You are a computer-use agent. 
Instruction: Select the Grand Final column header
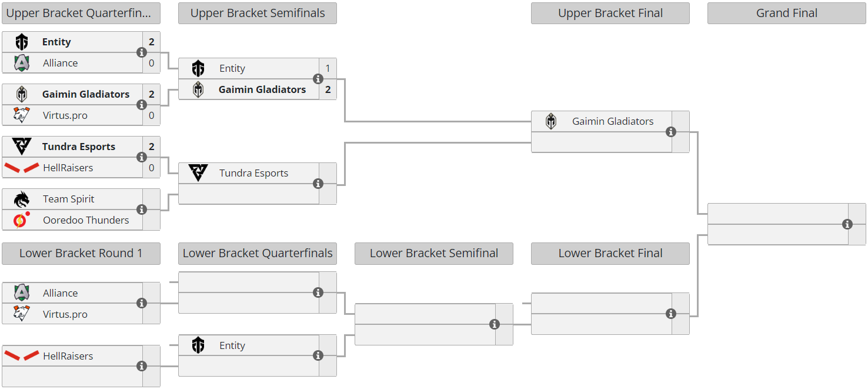(786, 13)
